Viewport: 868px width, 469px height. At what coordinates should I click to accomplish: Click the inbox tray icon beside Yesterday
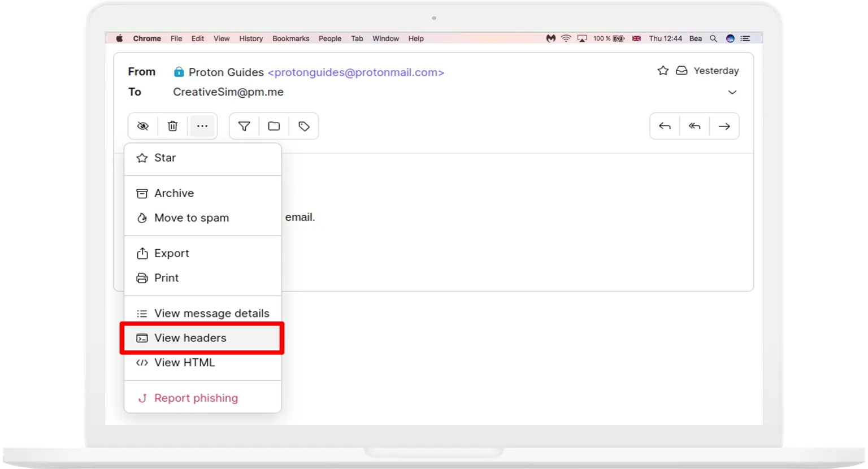point(682,71)
